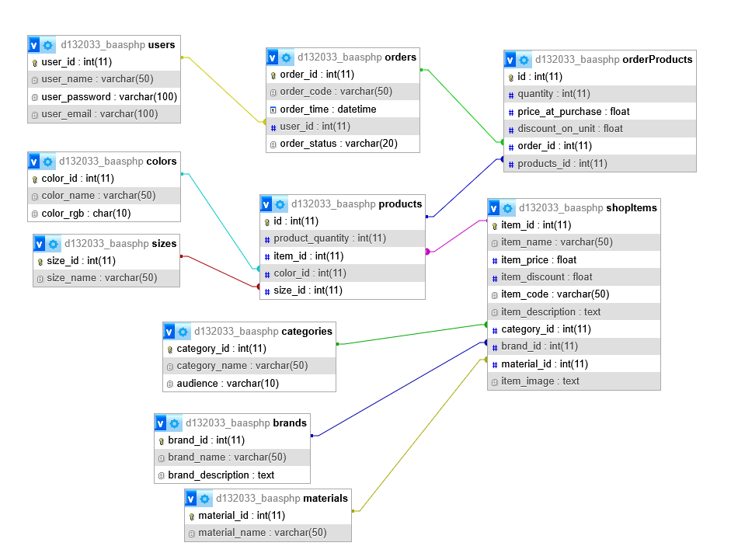This screenshot has width=731, height=560.
Task: Open gear options on products table
Action: pos(280,204)
